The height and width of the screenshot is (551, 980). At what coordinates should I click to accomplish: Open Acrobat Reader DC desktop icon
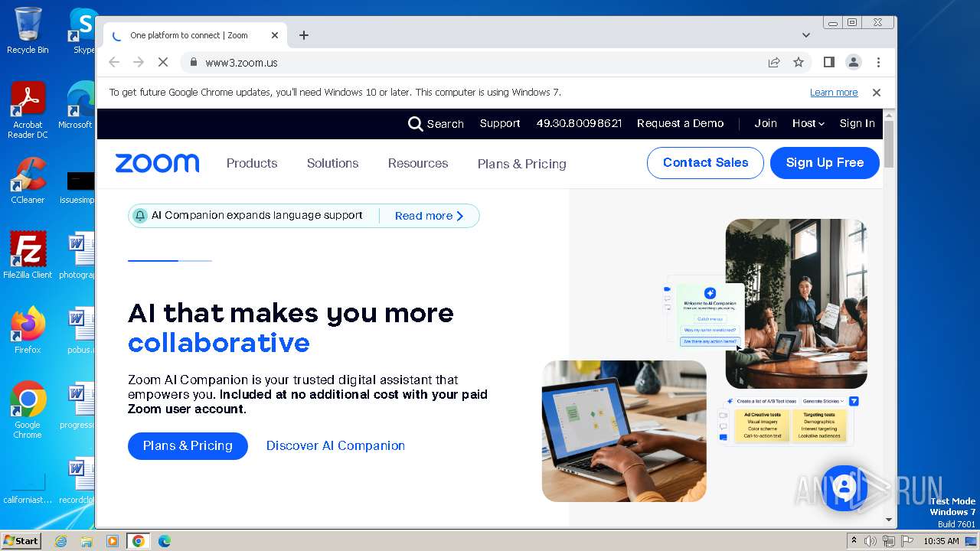[28, 110]
